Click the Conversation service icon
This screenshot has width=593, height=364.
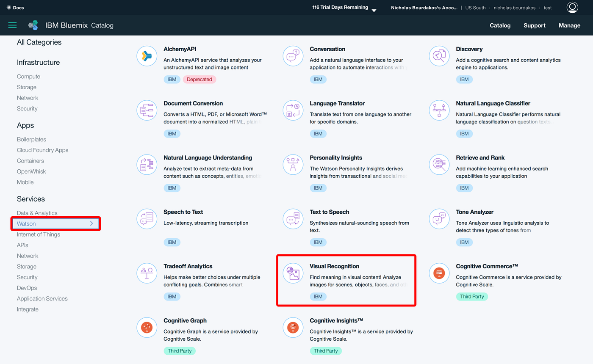point(293,56)
